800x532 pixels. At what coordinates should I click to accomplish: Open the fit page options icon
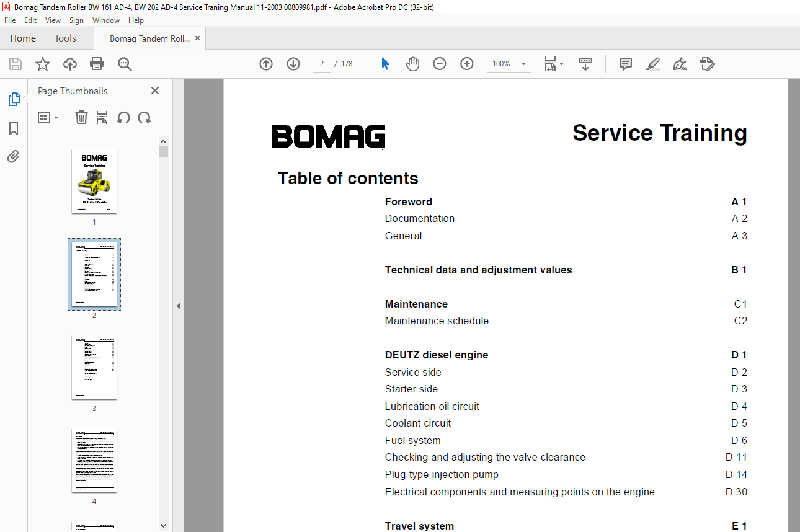[x=554, y=64]
